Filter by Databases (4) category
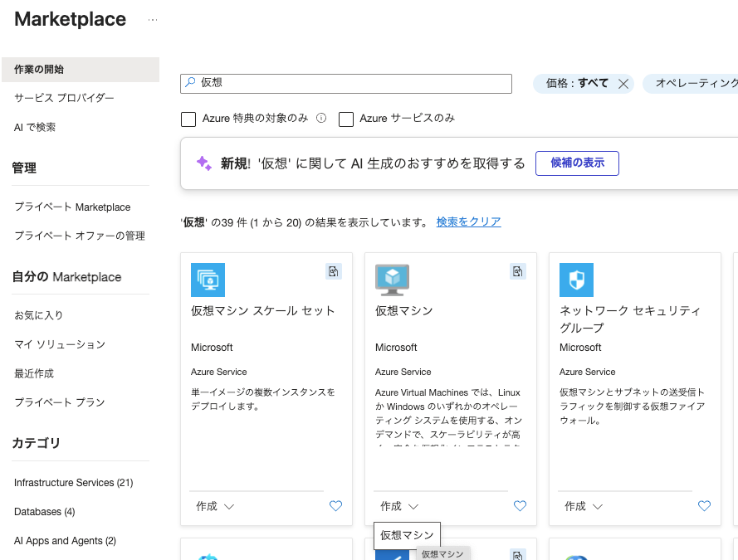 click(x=44, y=512)
